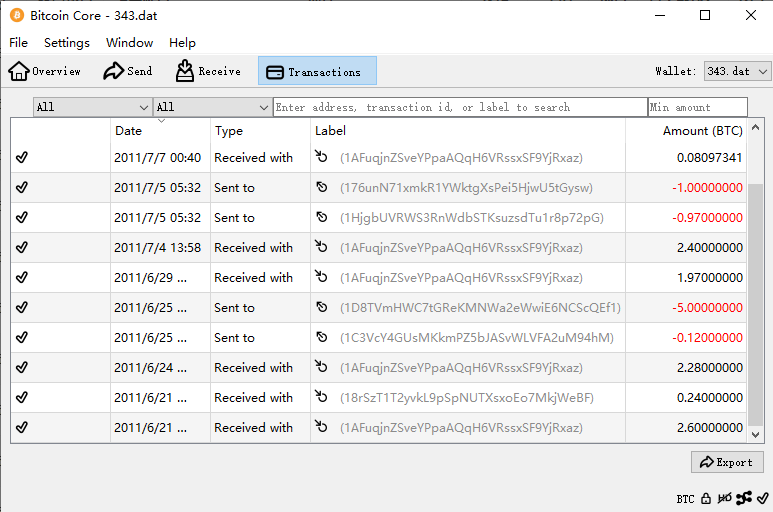
Task: Click confirmed checkmark of 0.08097341 transaction
Action: (22, 158)
